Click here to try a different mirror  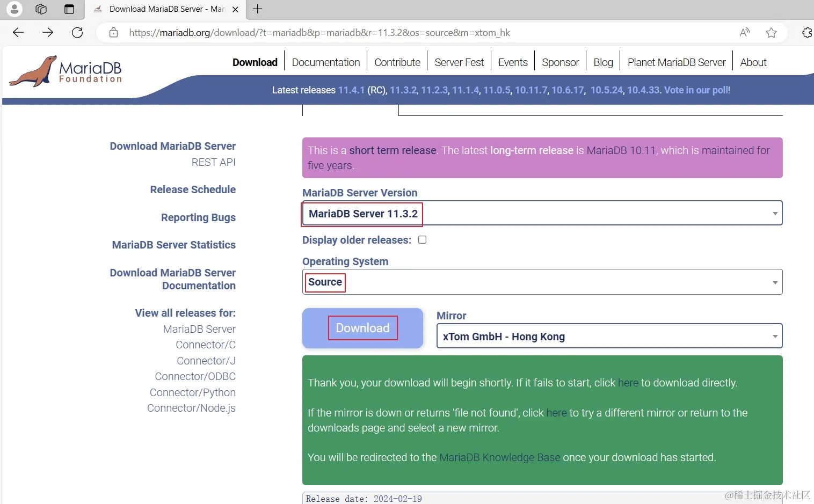point(556,413)
